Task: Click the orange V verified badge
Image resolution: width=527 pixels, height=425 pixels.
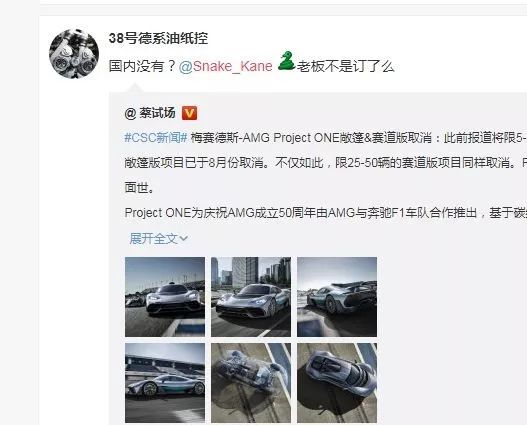Action: pyautogui.click(x=190, y=113)
